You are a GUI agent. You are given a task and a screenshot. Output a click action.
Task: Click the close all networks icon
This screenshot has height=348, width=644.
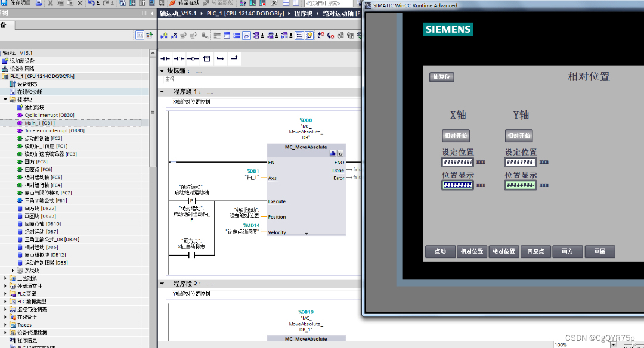(x=237, y=36)
